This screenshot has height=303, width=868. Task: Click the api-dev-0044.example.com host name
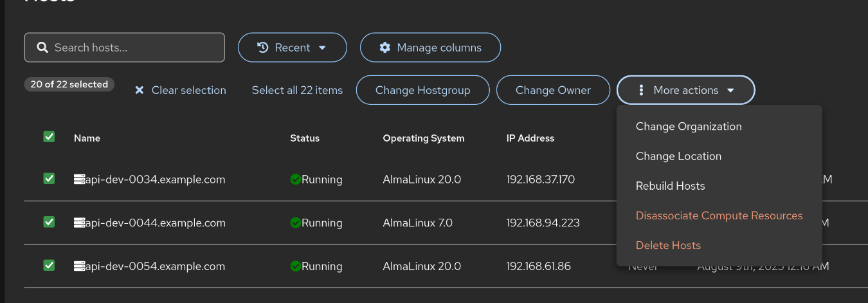click(x=155, y=223)
